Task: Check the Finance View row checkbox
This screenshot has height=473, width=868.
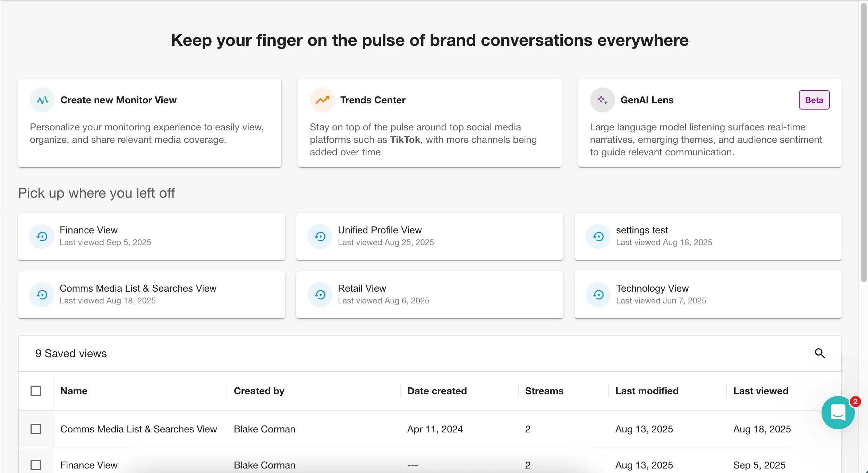Action: (x=36, y=465)
